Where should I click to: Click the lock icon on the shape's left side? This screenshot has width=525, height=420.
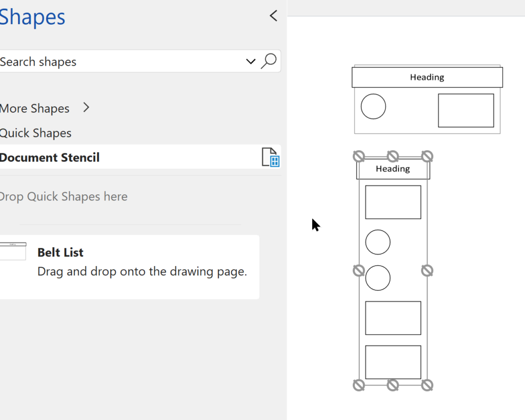coord(358,270)
